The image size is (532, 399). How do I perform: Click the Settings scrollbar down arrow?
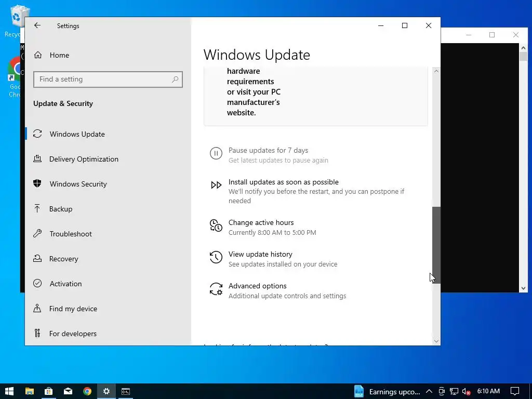[x=436, y=341]
